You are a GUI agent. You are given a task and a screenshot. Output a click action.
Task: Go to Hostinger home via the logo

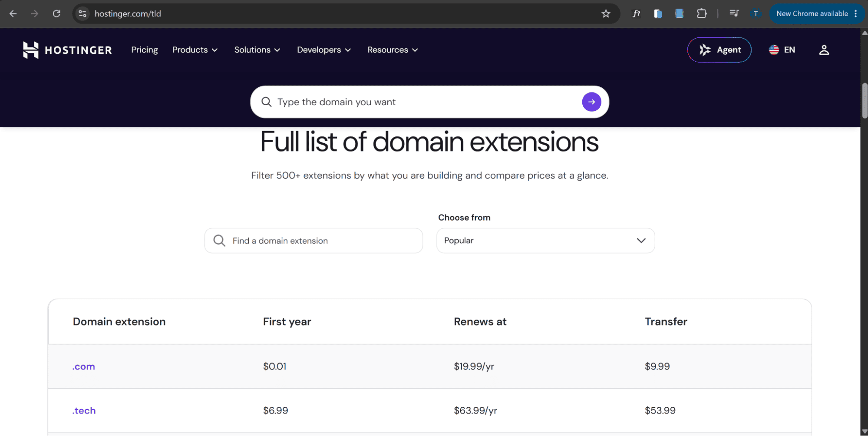pyautogui.click(x=67, y=50)
